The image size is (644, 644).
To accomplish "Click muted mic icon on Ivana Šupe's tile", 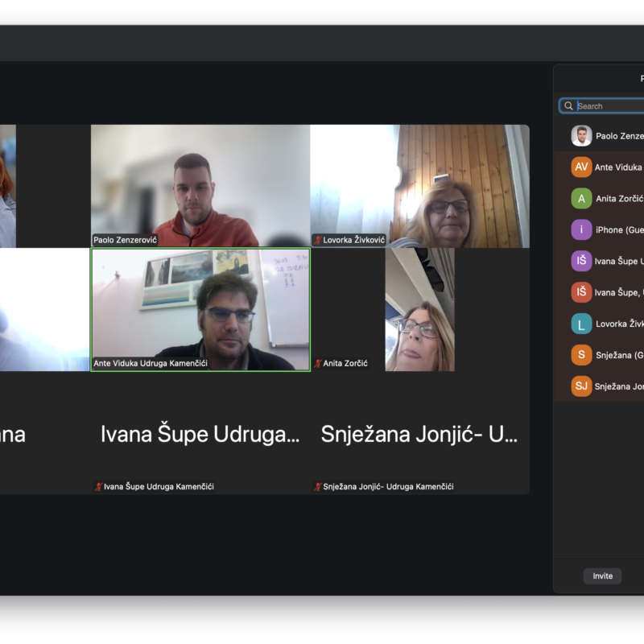I will pos(98,487).
